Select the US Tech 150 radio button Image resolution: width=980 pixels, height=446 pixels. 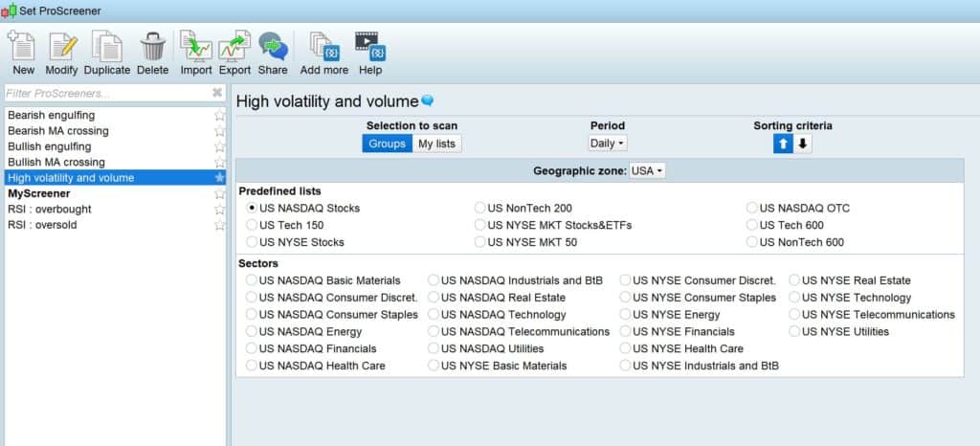(x=253, y=225)
